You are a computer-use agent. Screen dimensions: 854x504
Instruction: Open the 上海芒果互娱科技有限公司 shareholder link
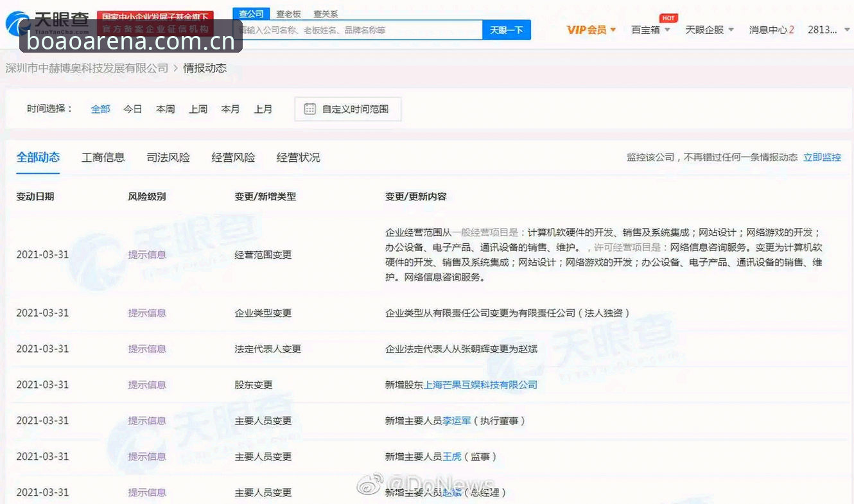tap(480, 385)
